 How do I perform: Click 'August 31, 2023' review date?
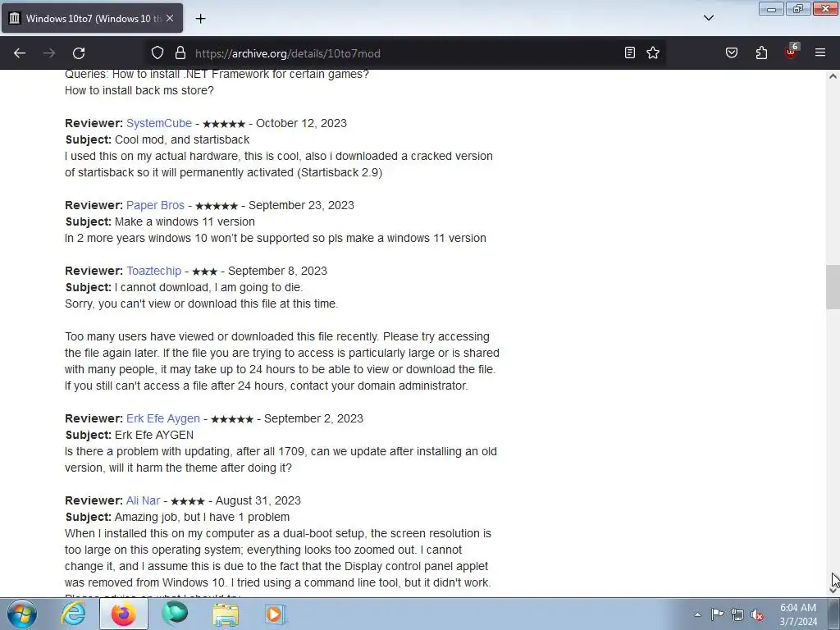[258, 500]
